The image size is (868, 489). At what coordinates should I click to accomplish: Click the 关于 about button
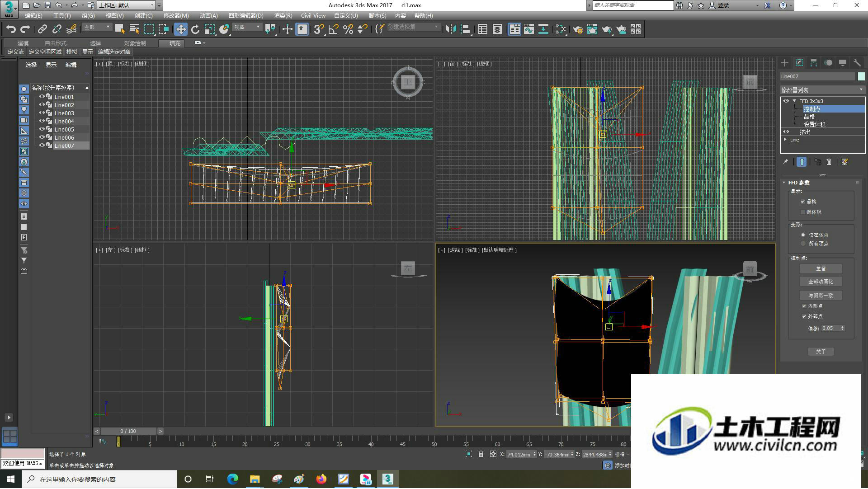[821, 352]
